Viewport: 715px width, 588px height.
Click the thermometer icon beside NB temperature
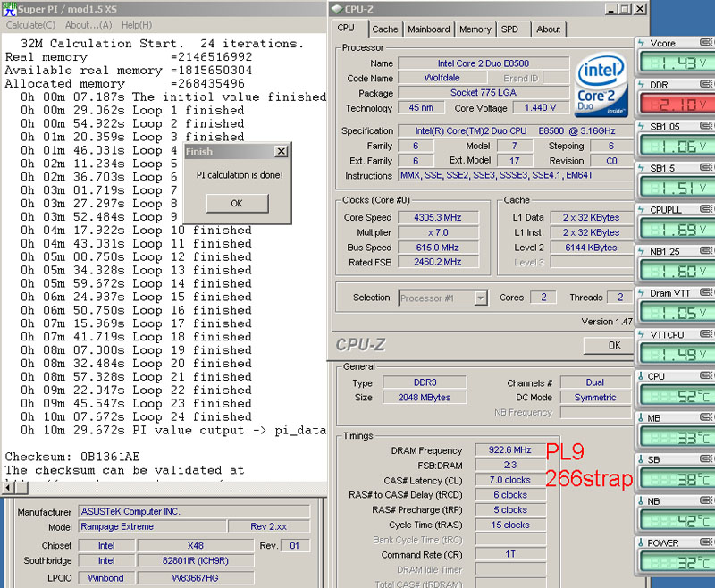pyautogui.click(x=641, y=501)
